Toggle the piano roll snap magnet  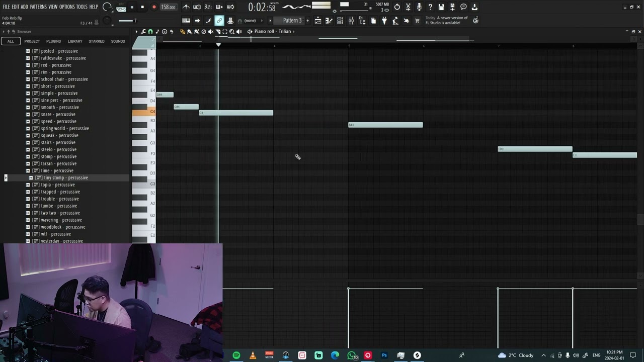coord(150,32)
